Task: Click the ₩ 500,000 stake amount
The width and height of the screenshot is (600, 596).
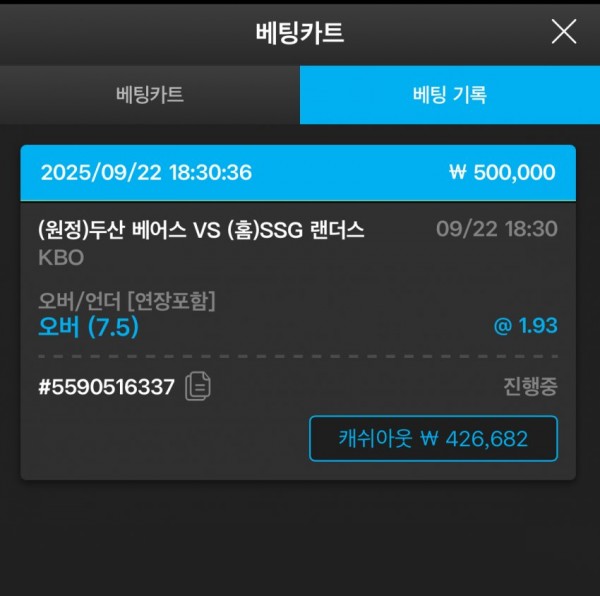Action: pyautogui.click(x=502, y=173)
